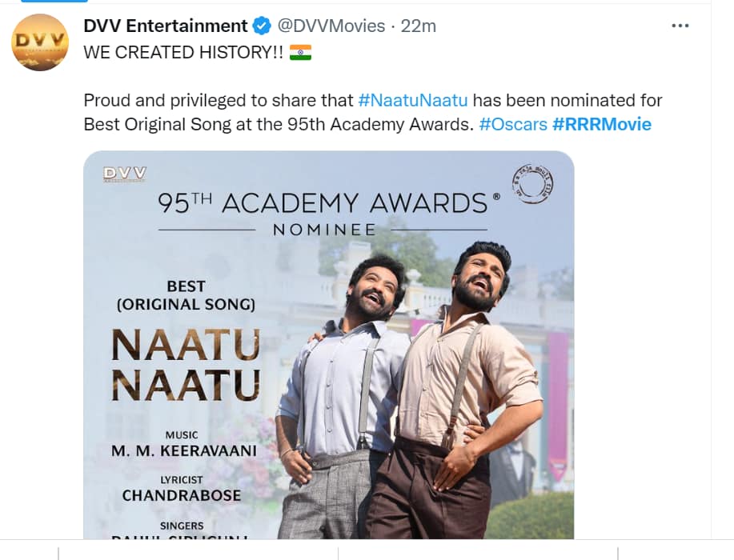Click the DVV watermark logo on poster
The width and height of the screenshot is (734, 560).
125,174
